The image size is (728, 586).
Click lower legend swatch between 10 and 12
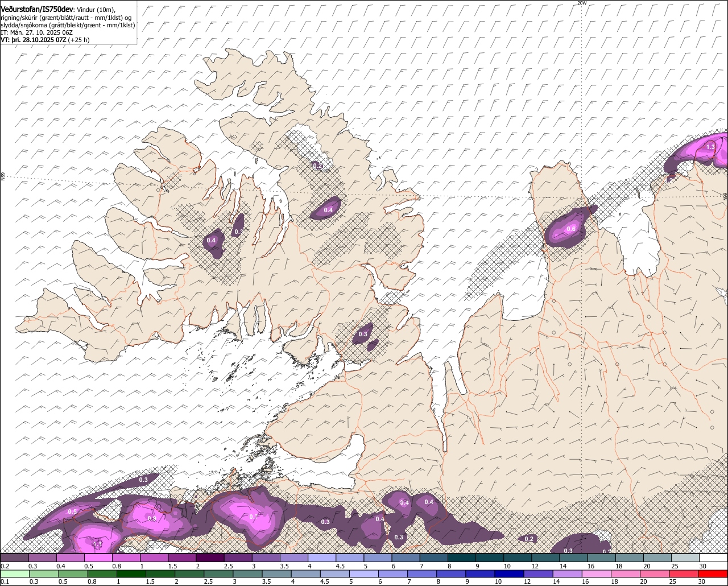point(509,574)
